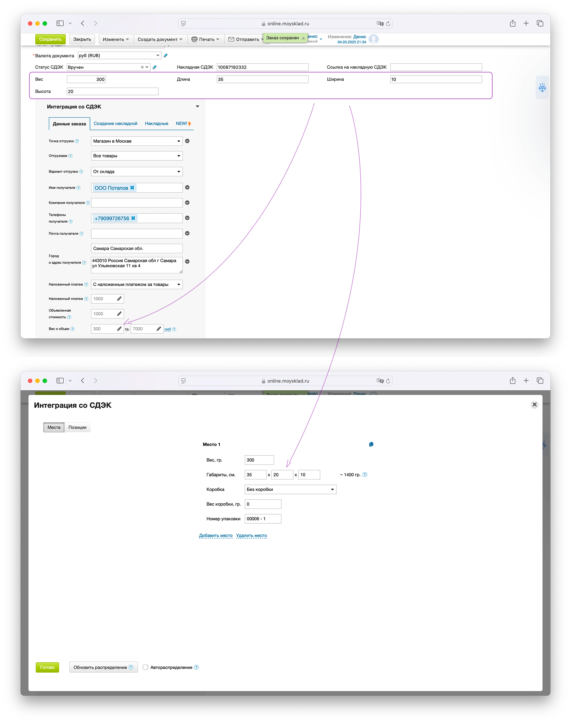Click the diamond icon on right sidebar
571x728 pixels.
pos(542,88)
